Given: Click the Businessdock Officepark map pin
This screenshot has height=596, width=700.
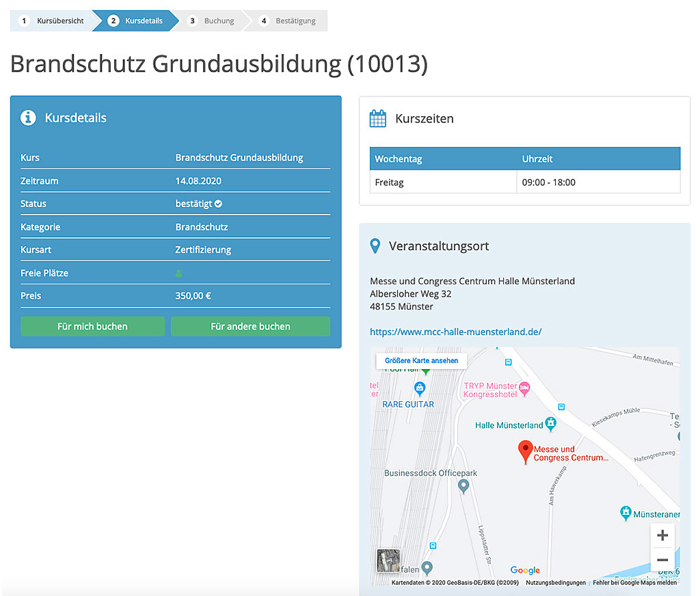Looking at the screenshot, I should pos(463,486).
